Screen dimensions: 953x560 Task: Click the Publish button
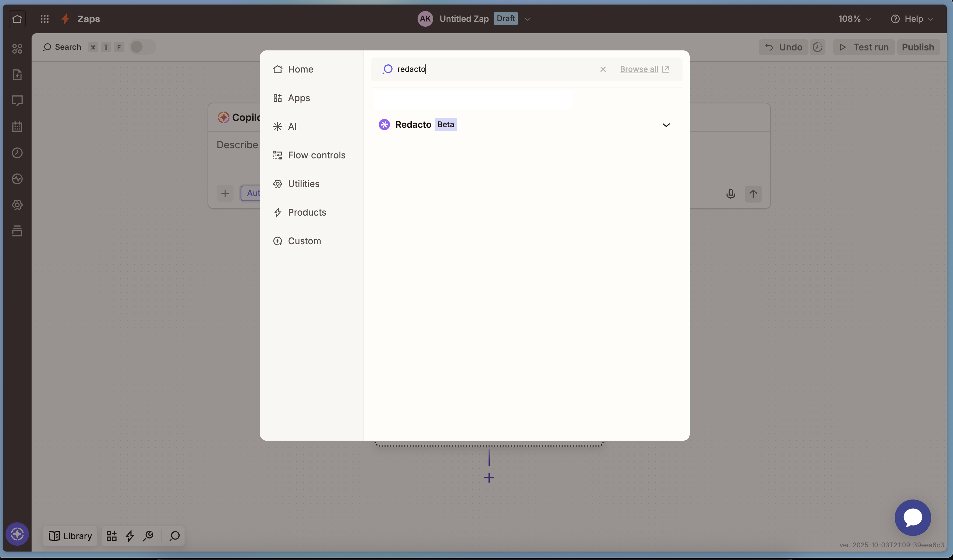coord(918,47)
